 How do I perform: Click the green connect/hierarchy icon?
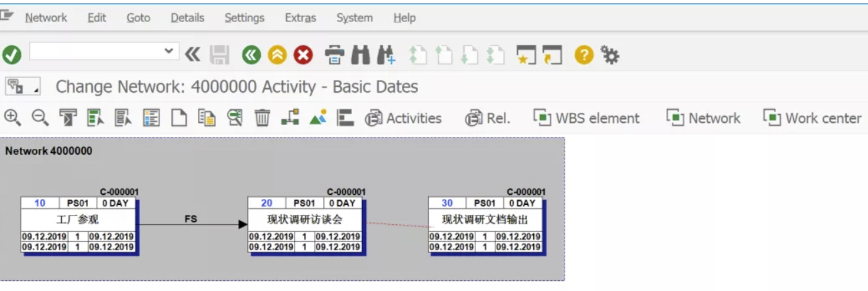click(x=290, y=117)
